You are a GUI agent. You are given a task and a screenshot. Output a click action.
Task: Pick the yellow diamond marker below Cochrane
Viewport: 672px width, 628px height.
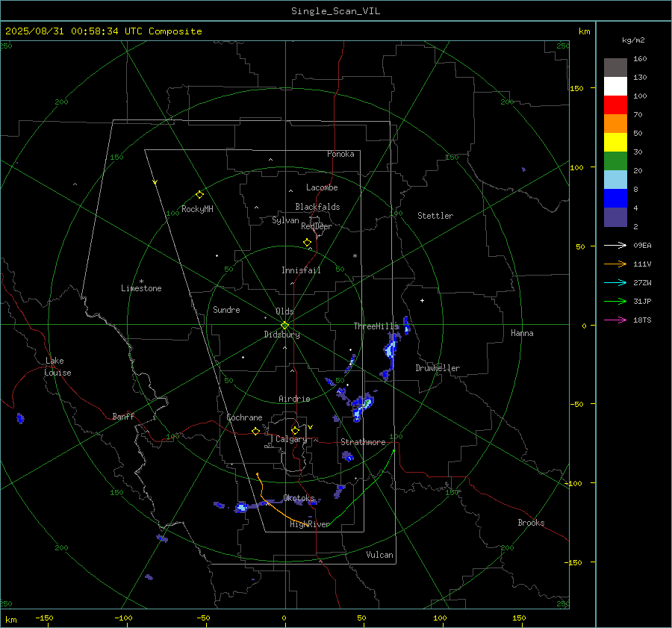tap(255, 431)
